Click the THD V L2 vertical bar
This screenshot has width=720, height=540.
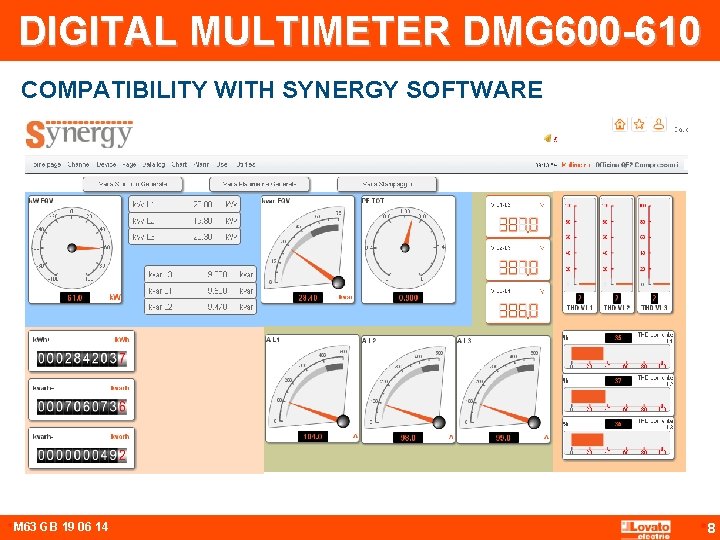point(617,255)
